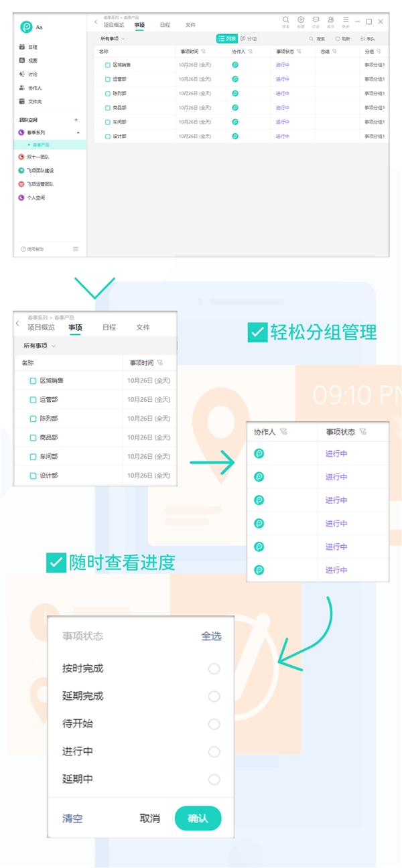The height and width of the screenshot is (868, 402).
Task: Open the 表头 header settings menu
Action: pos(368,39)
